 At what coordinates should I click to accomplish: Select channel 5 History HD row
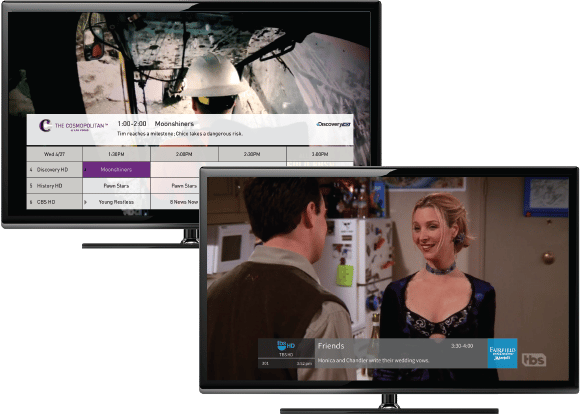(x=54, y=186)
